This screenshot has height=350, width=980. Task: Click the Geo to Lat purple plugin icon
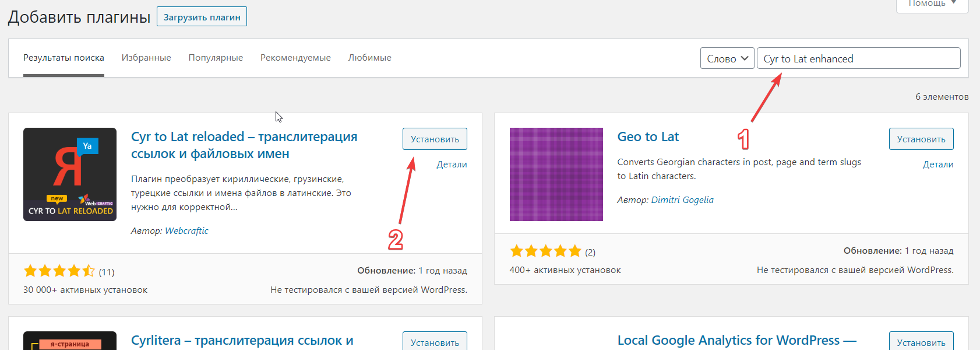(x=556, y=174)
